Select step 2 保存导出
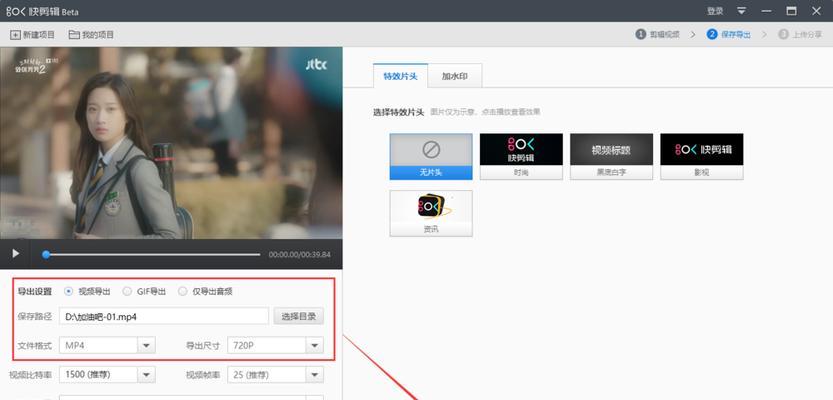This screenshot has width=833, height=400. 728,35
